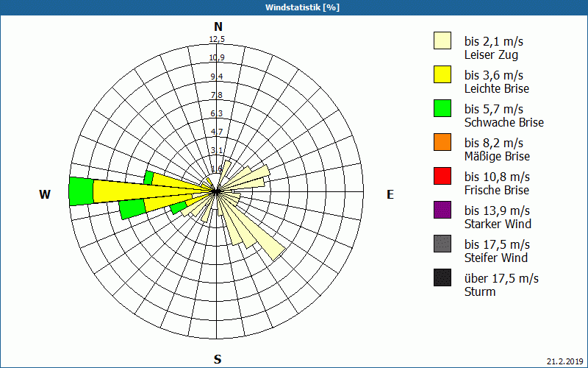Click the '3,1' ring scale value
Viewport: 588px width, 368px height.
217,150
